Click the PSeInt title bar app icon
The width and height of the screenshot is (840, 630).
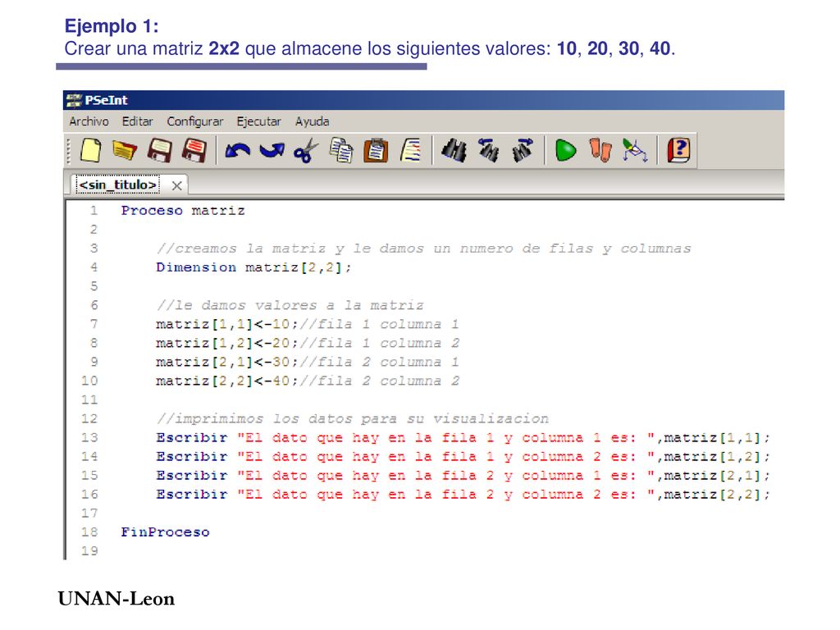click(x=74, y=100)
